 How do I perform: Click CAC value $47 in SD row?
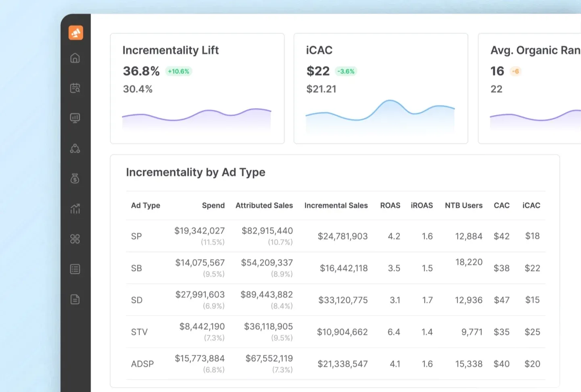[502, 300]
